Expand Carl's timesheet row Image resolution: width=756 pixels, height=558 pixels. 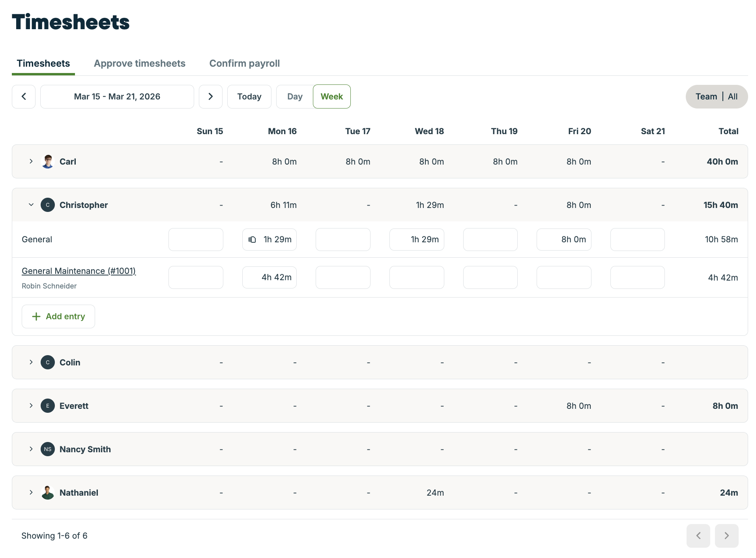tap(31, 162)
